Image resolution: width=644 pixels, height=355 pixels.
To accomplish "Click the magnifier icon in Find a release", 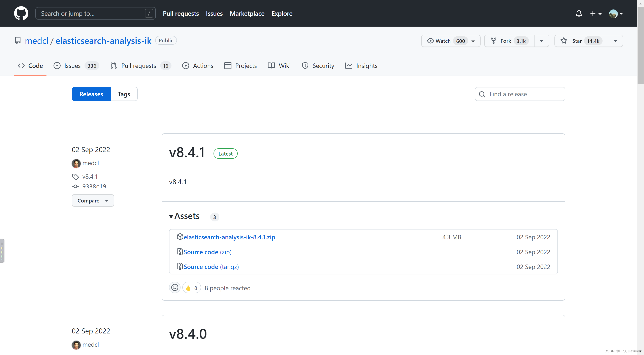I will pos(482,94).
